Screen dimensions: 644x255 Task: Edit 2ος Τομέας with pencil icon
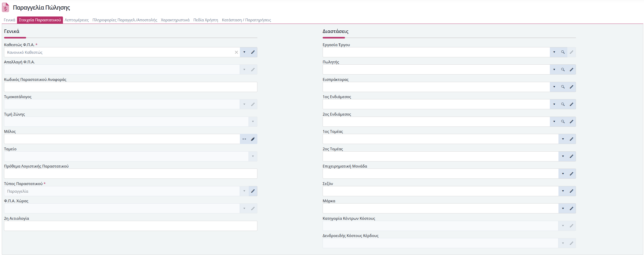[x=571, y=156]
